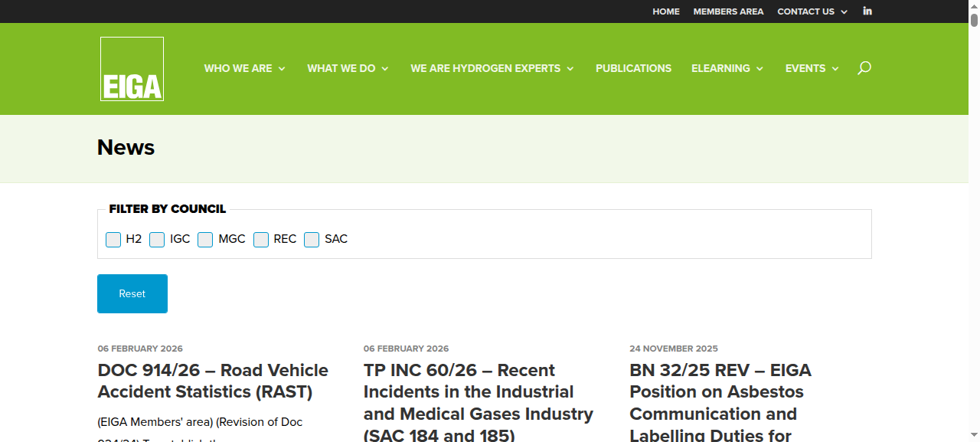Open BN 32/25 REV Asbestos article
The height and width of the screenshot is (442, 980).
720,402
